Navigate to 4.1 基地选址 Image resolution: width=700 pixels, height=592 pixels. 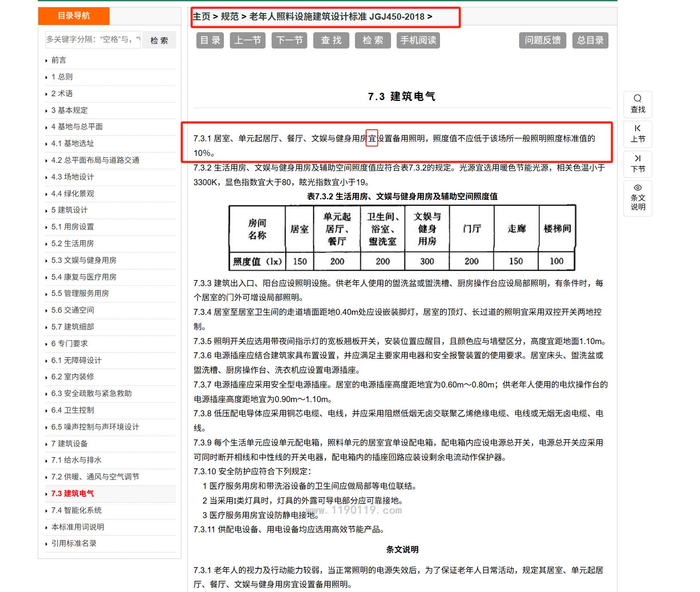tap(73, 143)
